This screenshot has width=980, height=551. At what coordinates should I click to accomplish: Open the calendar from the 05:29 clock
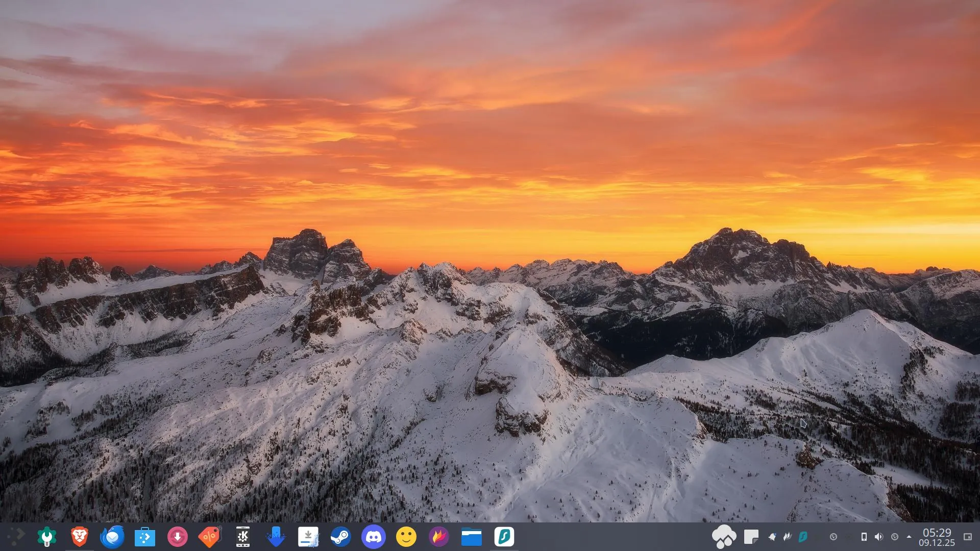[x=937, y=537]
